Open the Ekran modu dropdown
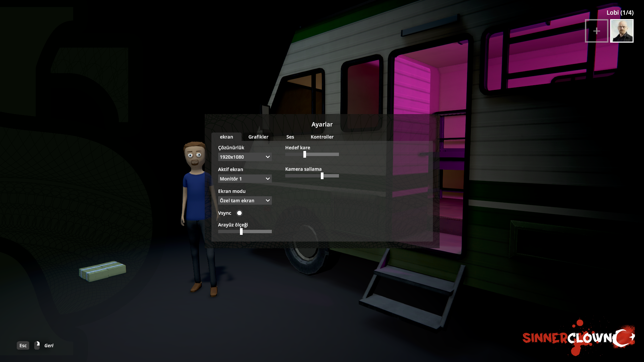This screenshot has height=362, width=644. coord(245,201)
